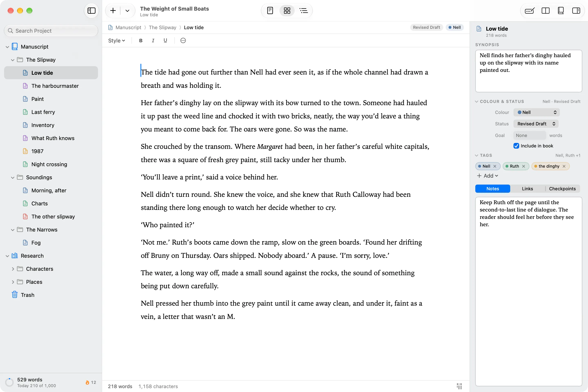Open the book preview icon
This screenshot has width=588, height=392.
pos(561,10)
